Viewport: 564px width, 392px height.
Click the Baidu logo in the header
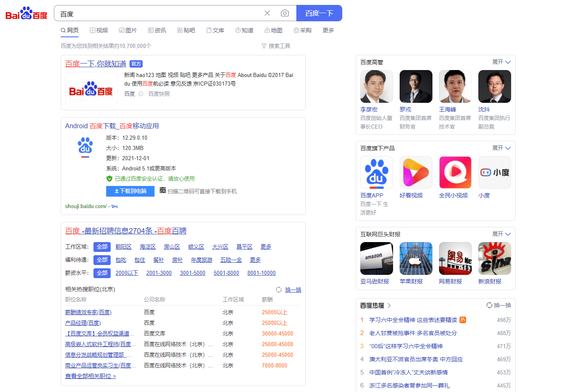[x=26, y=13]
